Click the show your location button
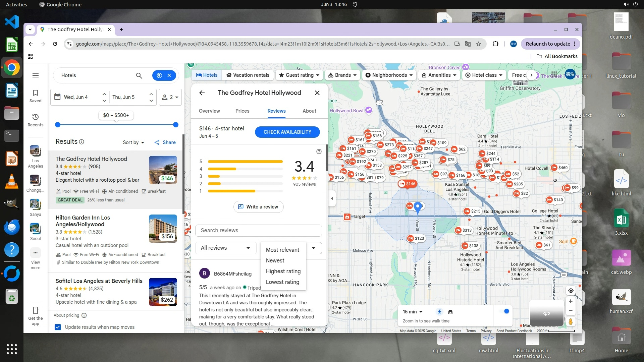The image size is (644, 362). [571, 291]
